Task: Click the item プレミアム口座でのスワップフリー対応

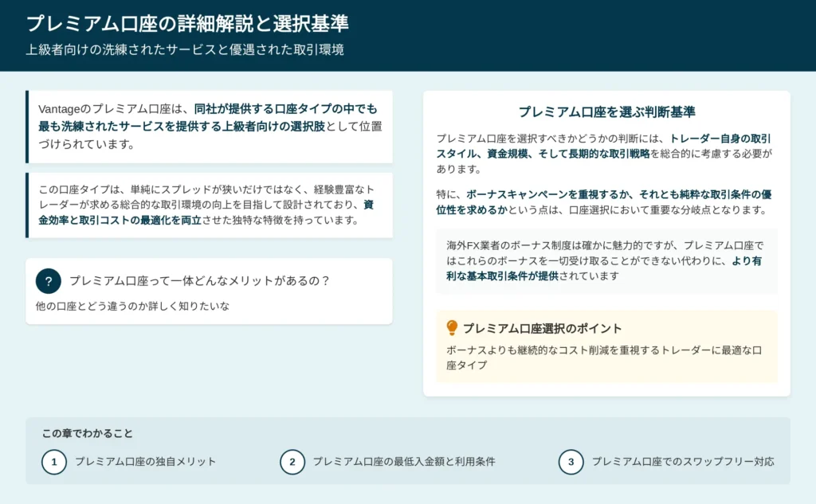Action: coord(683,462)
